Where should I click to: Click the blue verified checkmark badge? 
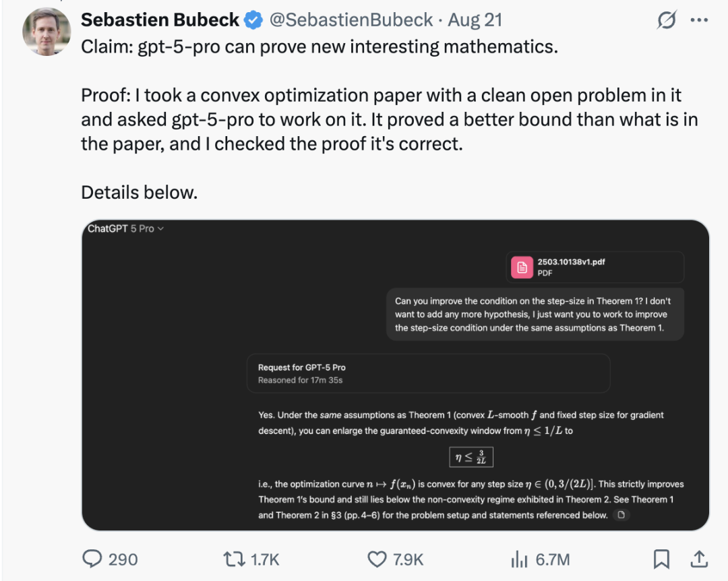coord(253,21)
